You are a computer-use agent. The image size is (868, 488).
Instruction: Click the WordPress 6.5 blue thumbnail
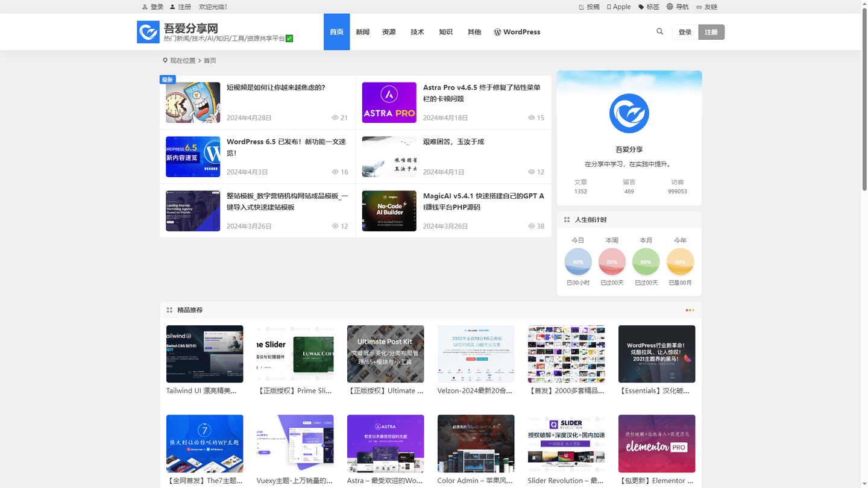click(193, 157)
